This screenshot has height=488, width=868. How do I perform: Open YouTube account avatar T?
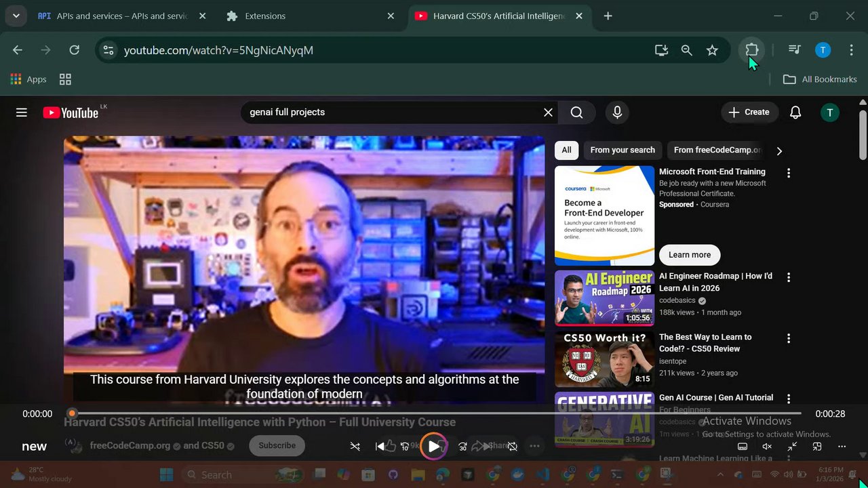pyautogui.click(x=830, y=113)
